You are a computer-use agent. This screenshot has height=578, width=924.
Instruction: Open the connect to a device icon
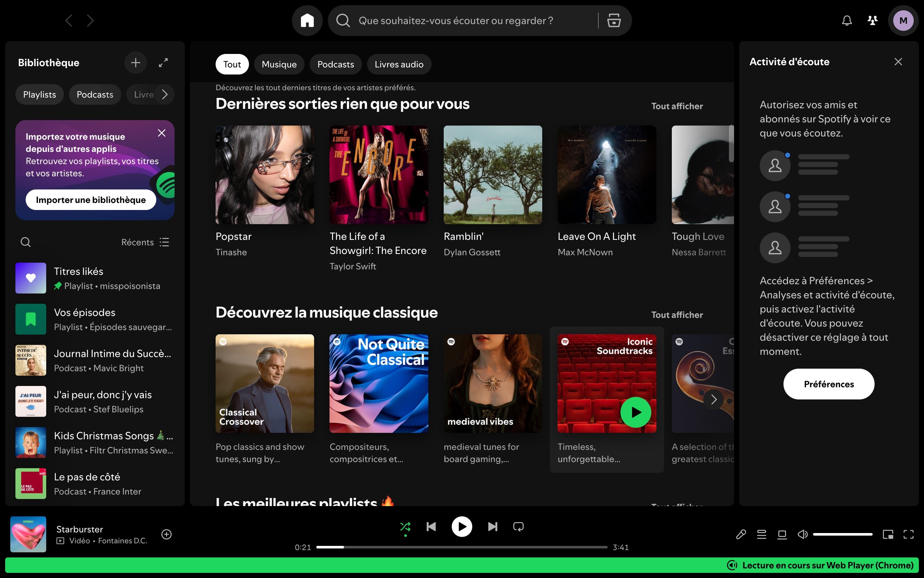[x=782, y=534]
